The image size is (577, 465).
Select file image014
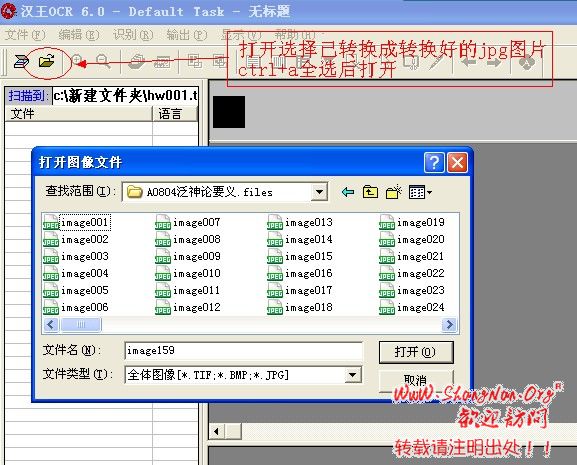(x=300, y=239)
